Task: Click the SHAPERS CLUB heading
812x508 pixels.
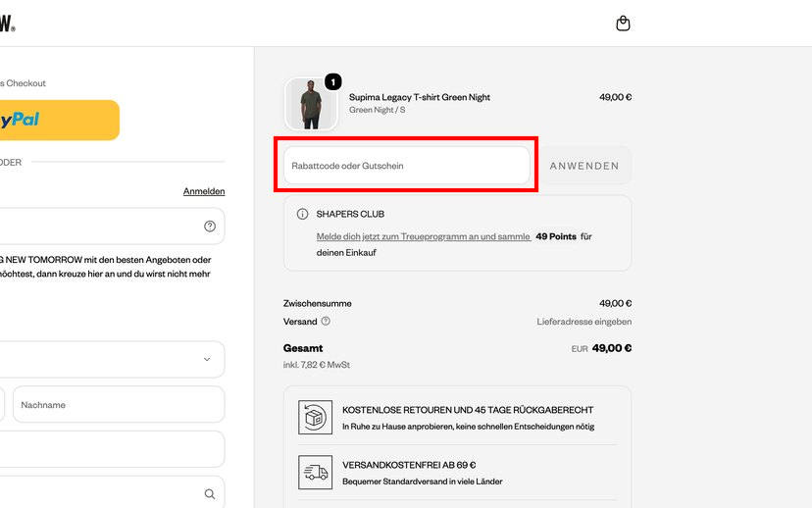Action: coord(350,214)
